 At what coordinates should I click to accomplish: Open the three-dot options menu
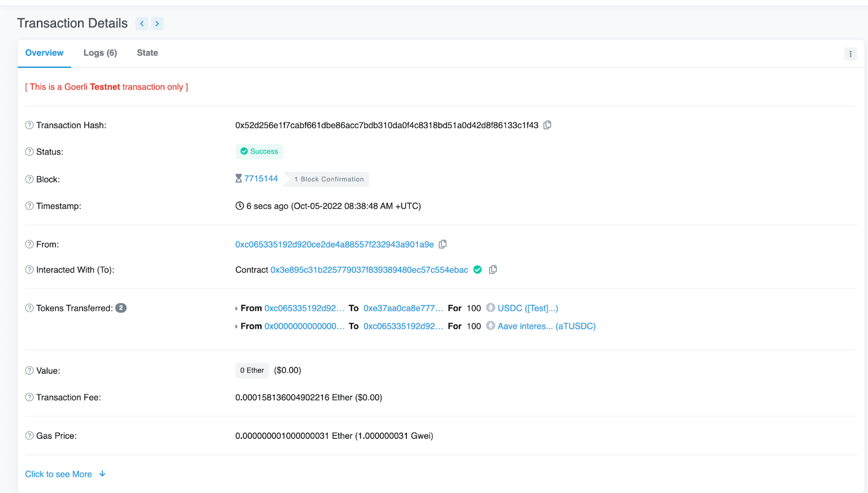(x=850, y=54)
